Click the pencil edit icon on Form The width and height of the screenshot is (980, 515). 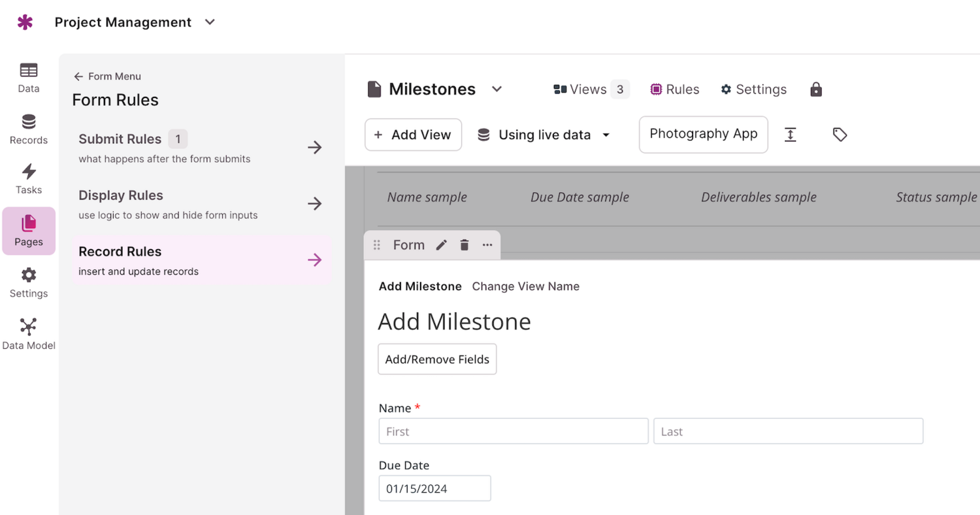pos(442,245)
